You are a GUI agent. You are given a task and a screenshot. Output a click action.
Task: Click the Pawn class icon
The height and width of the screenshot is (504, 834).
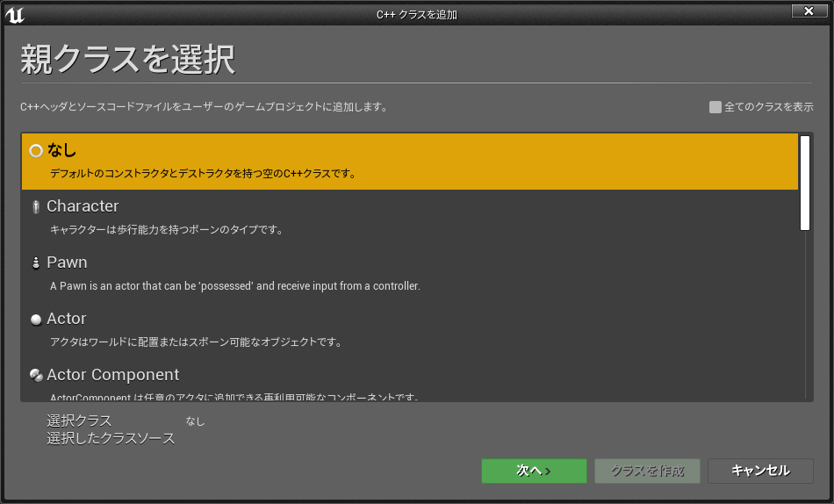[x=36, y=263]
